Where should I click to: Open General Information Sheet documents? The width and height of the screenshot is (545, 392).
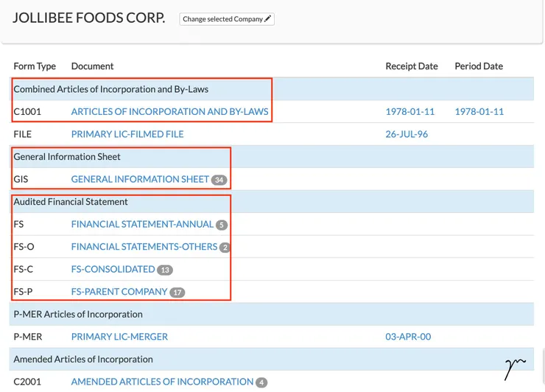tap(140, 179)
